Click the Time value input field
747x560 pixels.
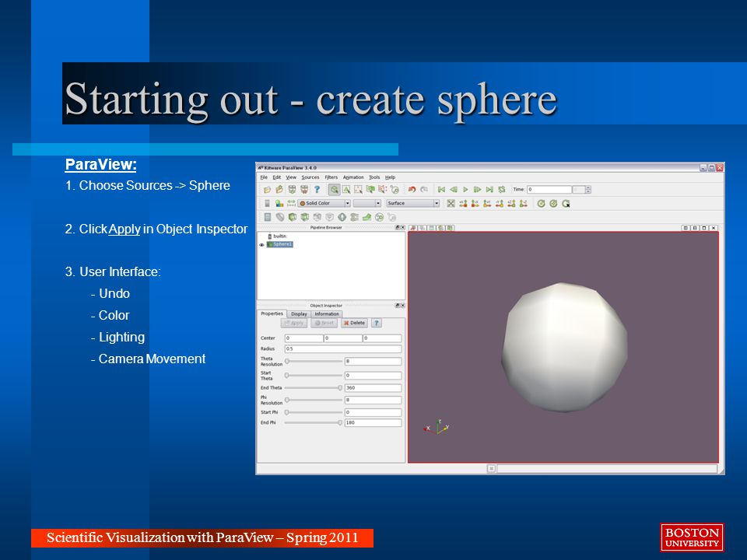pyautogui.click(x=549, y=190)
